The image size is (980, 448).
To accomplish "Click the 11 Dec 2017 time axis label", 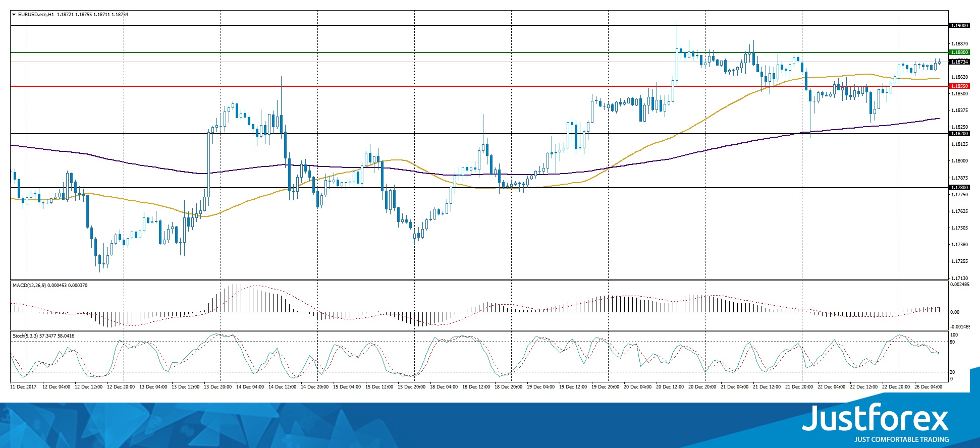I will (23, 387).
